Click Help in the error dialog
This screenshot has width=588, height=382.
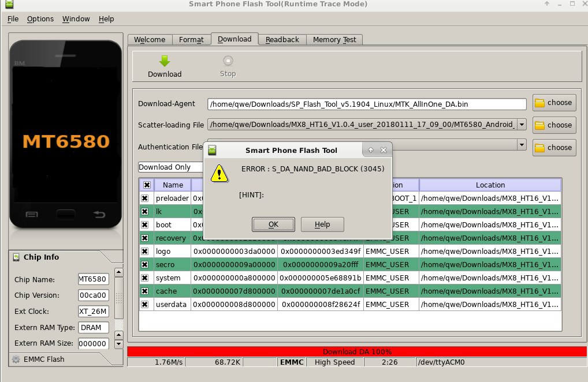[x=322, y=224]
